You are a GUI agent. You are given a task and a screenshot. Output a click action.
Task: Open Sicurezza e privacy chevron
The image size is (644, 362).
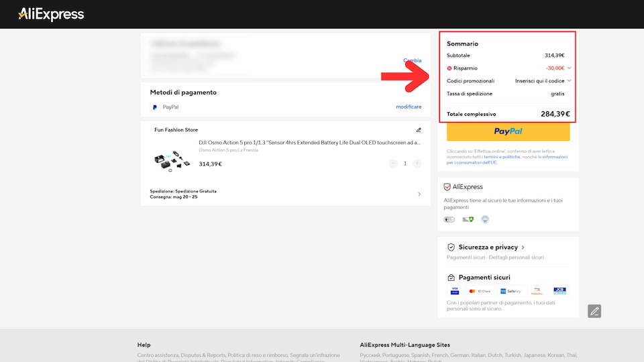[x=523, y=247]
